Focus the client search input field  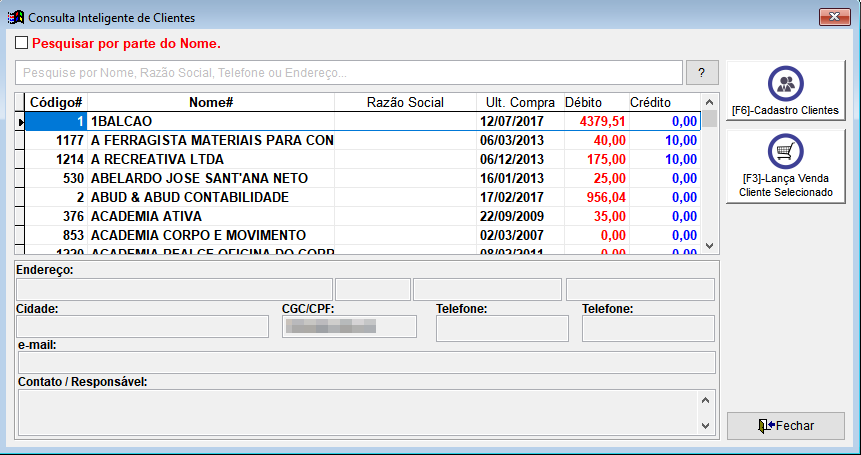(349, 72)
